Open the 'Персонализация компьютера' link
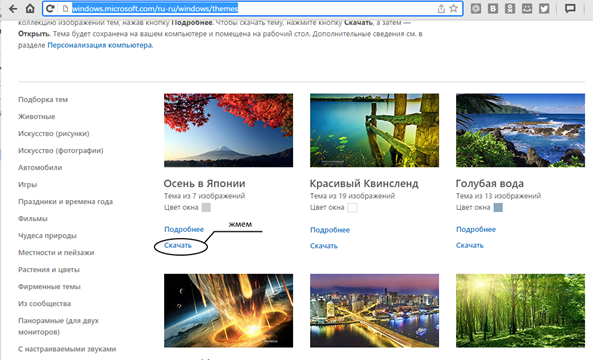593x360 pixels. (x=100, y=45)
